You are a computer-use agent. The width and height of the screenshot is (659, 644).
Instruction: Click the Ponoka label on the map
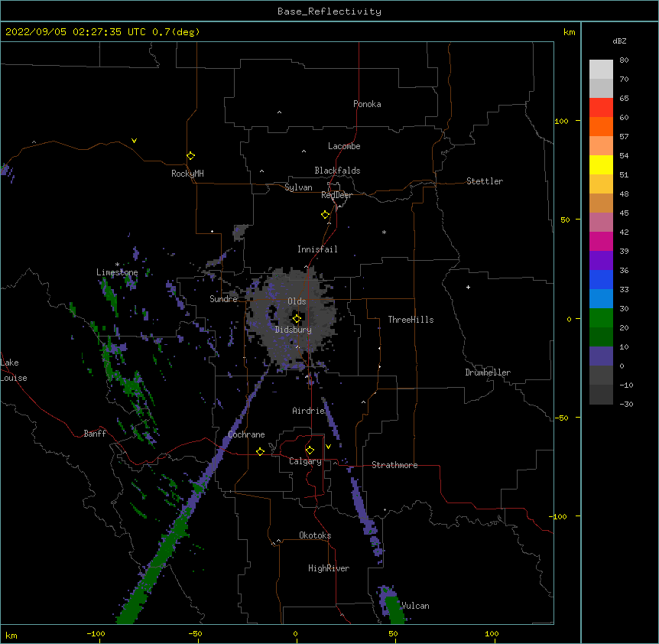[x=367, y=104]
